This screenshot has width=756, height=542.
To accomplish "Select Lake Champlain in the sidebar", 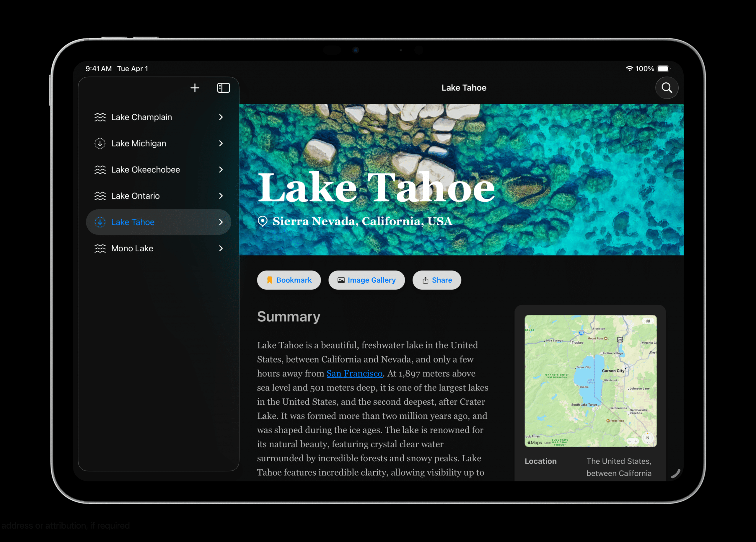I will pos(158,117).
